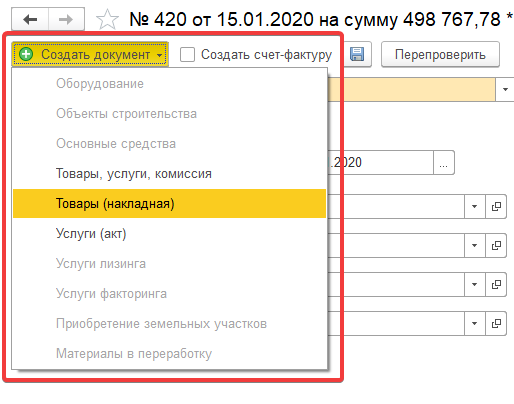Expand the second field's dropdown arrow below the date
Screen dimensions: 514x404
(x=475, y=245)
